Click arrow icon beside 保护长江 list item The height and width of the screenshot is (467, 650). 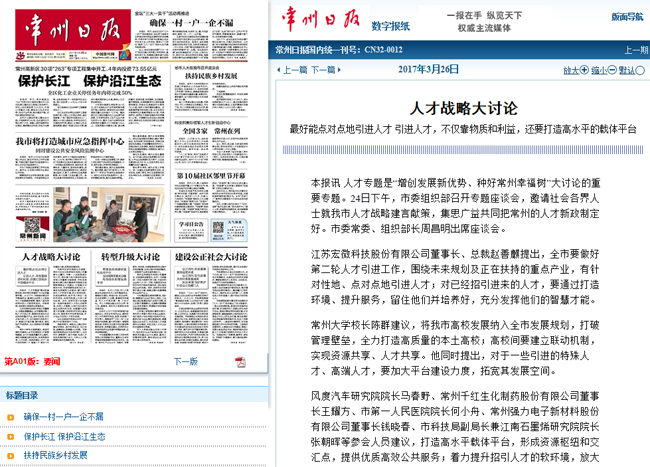coord(13,436)
